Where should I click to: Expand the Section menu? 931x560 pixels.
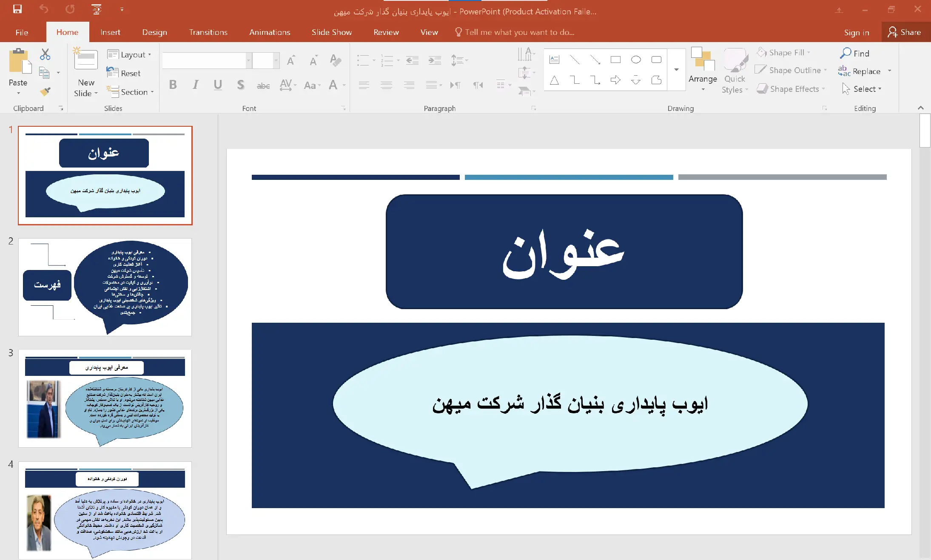pos(130,92)
